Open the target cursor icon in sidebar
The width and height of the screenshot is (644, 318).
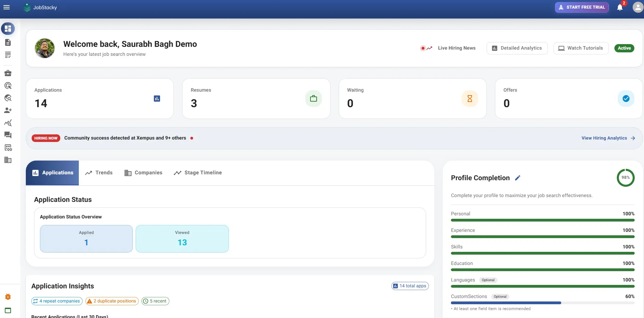[8, 85]
